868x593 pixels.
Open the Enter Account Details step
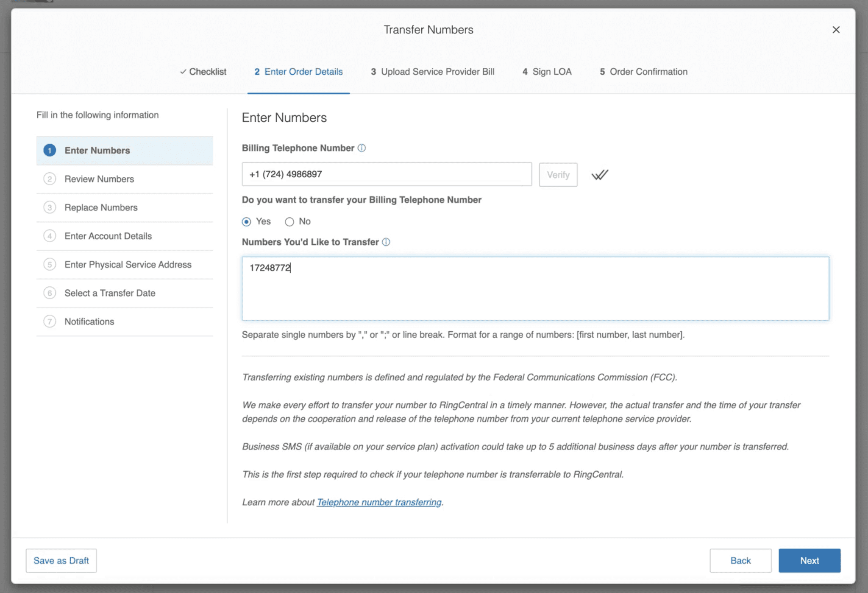(x=125, y=236)
